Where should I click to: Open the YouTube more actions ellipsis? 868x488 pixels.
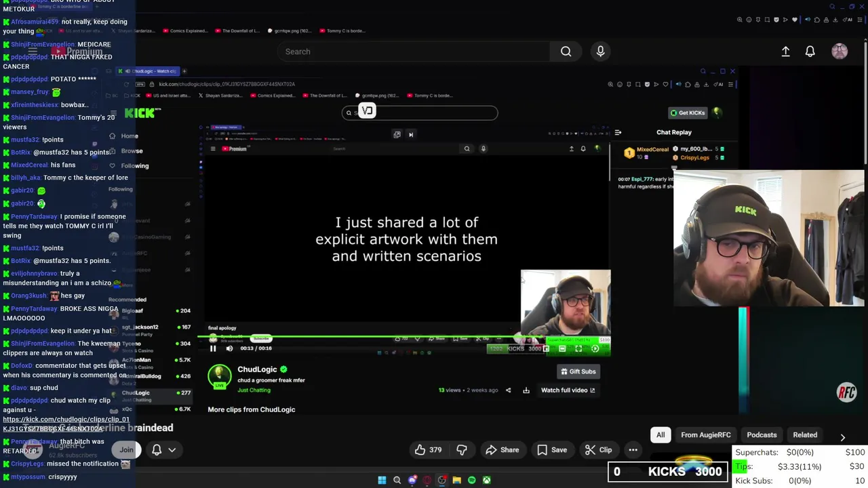633,450
